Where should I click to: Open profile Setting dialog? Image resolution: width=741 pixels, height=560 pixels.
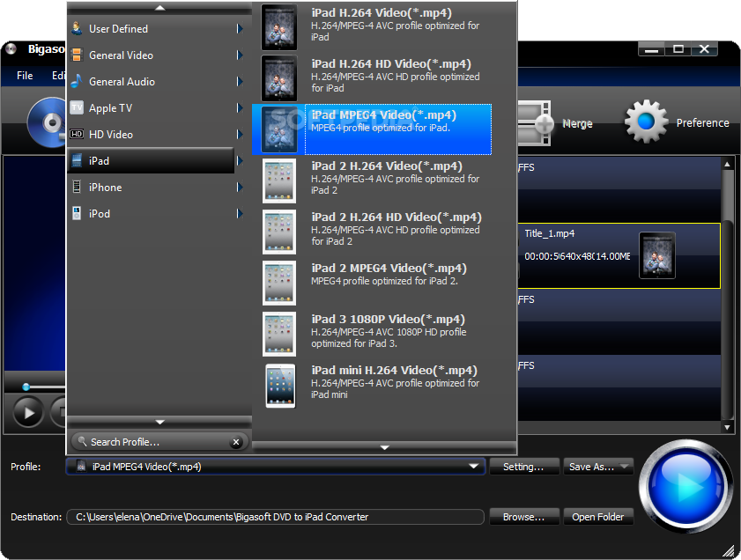click(x=524, y=467)
